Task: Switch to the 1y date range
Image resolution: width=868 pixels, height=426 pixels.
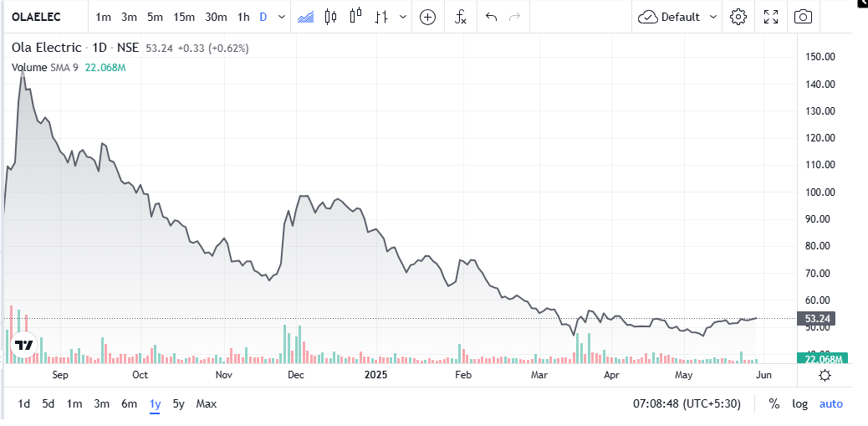Action: pos(155,404)
